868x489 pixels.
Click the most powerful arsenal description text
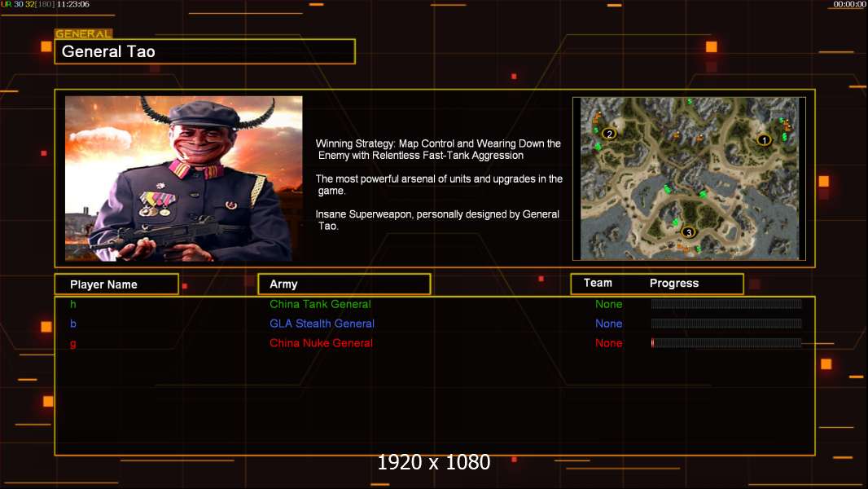pyautogui.click(x=438, y=184)
